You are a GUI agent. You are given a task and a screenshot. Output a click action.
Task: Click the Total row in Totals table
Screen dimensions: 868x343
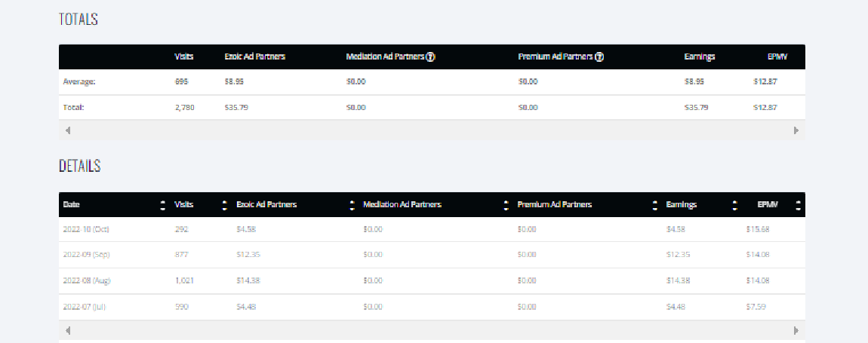432,107
